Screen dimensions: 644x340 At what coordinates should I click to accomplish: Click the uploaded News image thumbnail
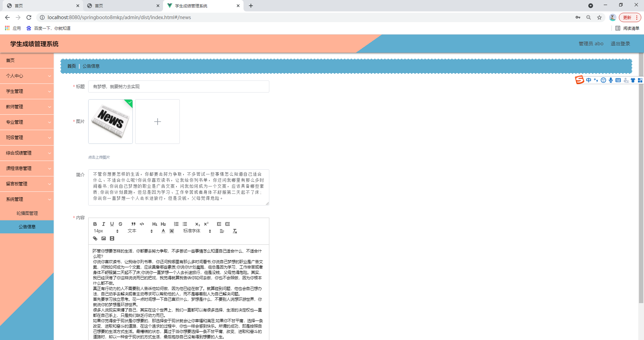click(x=110, y=121)
